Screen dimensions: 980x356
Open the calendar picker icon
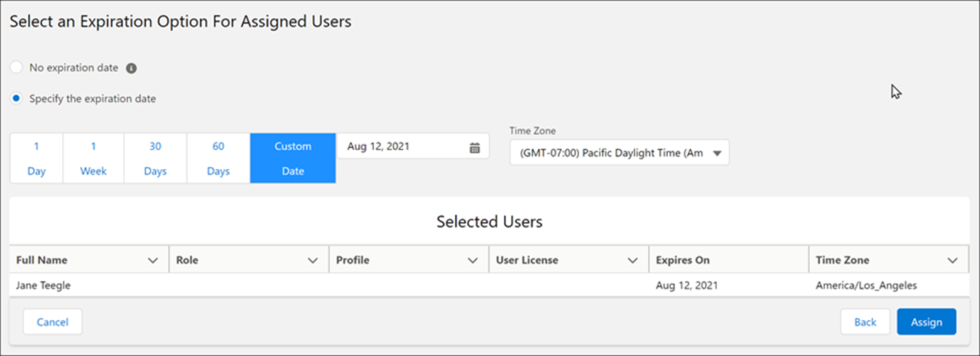pyautogui.click(x=475, y=147)
